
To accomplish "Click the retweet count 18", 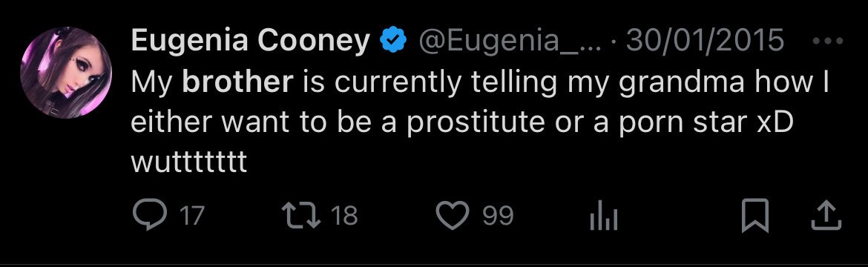I will click(344, 216).
